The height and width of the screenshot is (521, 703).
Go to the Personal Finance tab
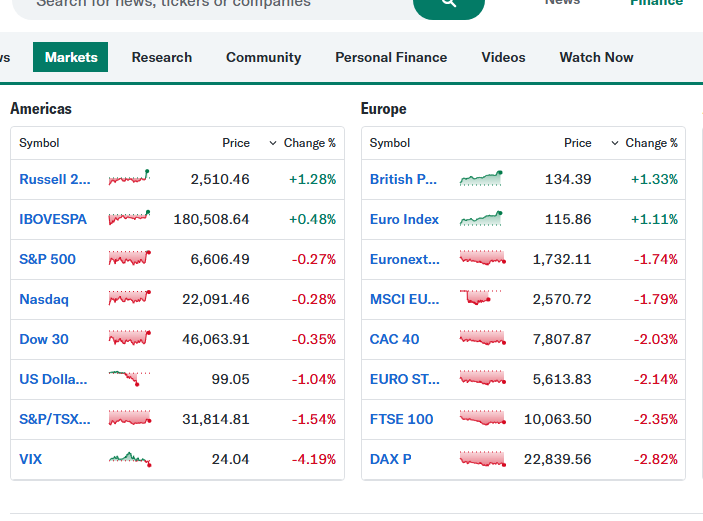[x=391, y=57]
